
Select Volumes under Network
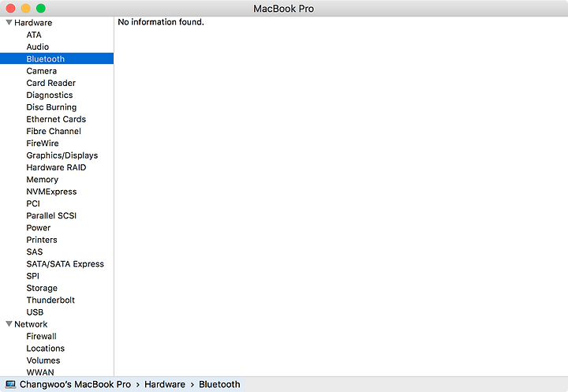[x=43, y=360]
